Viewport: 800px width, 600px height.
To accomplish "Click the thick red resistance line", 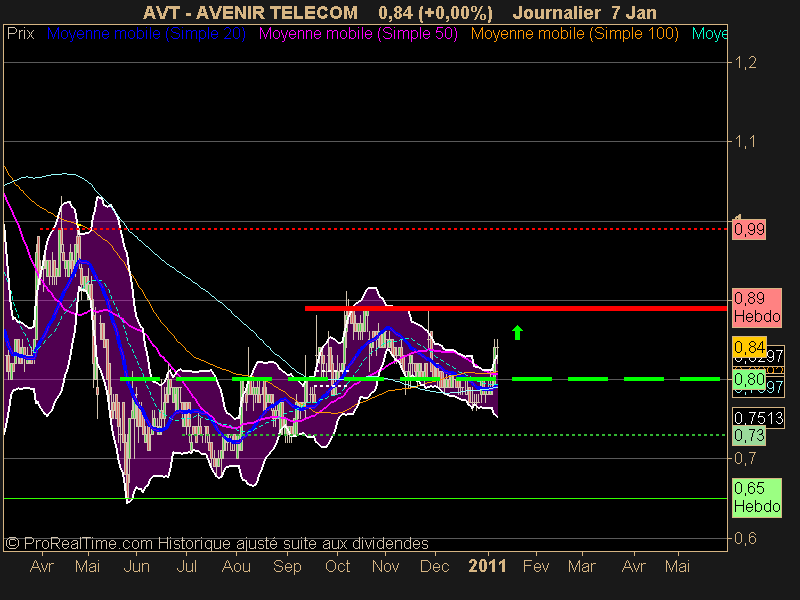I will (x=516, y=308).
